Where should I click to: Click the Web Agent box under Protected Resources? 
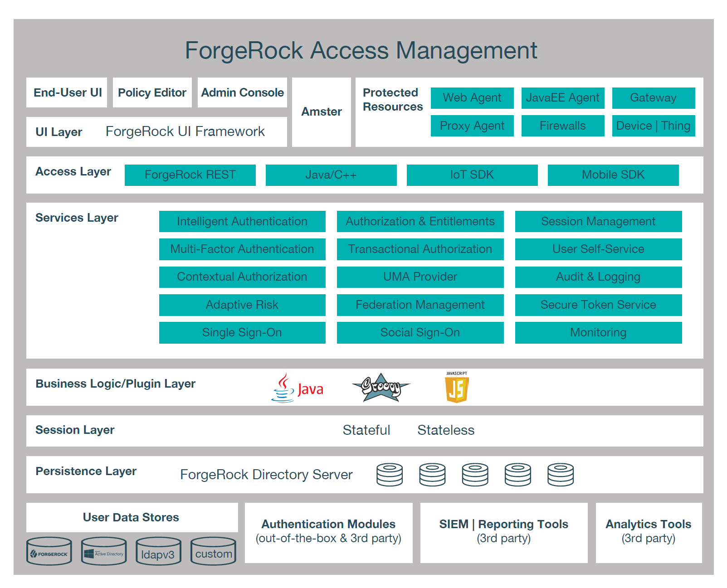coord(472,98)
